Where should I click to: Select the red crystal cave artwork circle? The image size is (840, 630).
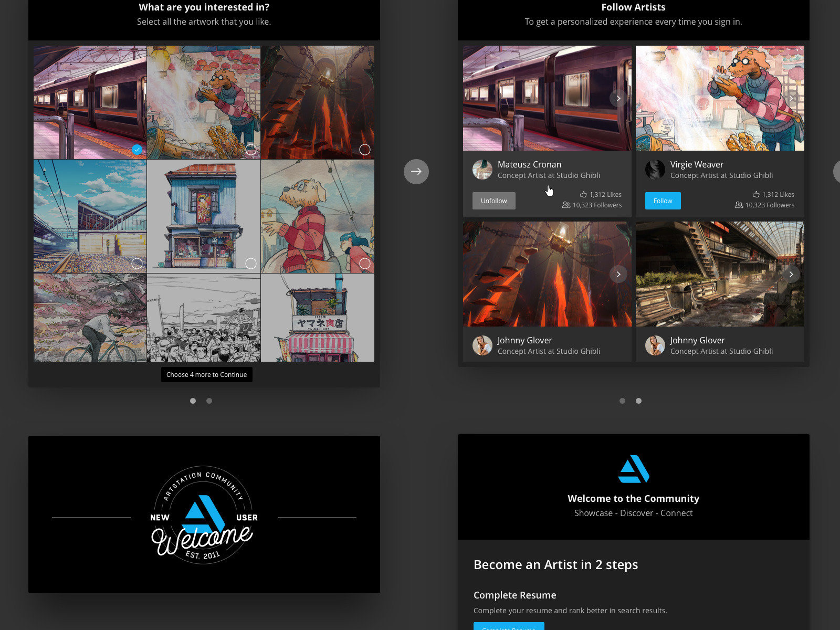[x=365, y=150]
